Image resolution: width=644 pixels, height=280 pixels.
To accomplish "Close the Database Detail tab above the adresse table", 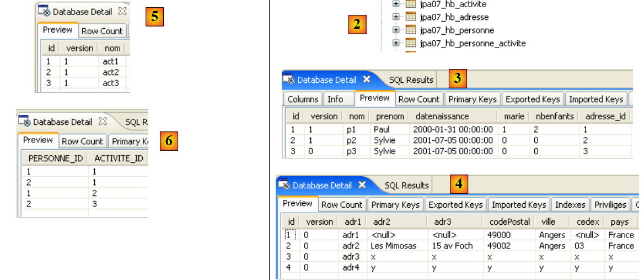I will (x=362, y=185).
